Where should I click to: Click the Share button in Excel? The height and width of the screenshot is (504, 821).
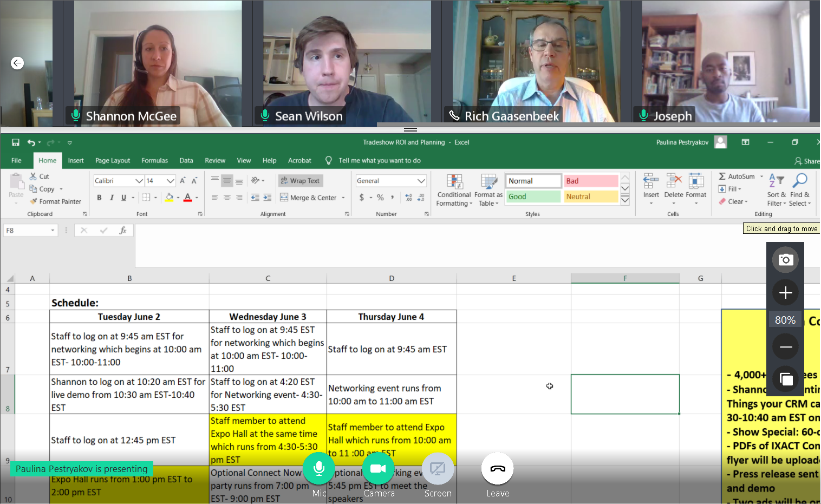[x=807, y=161]
